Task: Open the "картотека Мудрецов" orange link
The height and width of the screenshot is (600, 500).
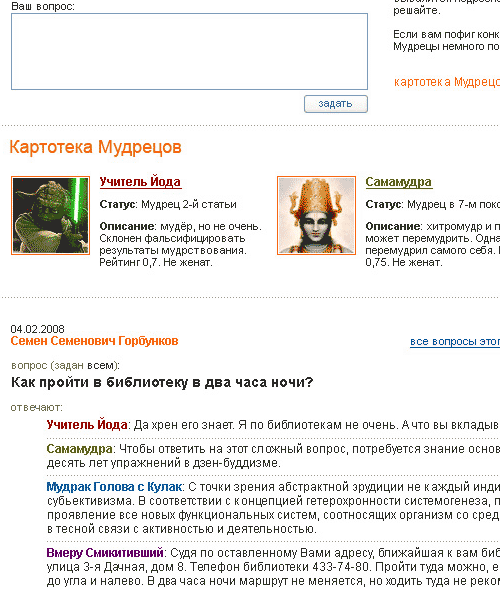Action: coord(446,82)
